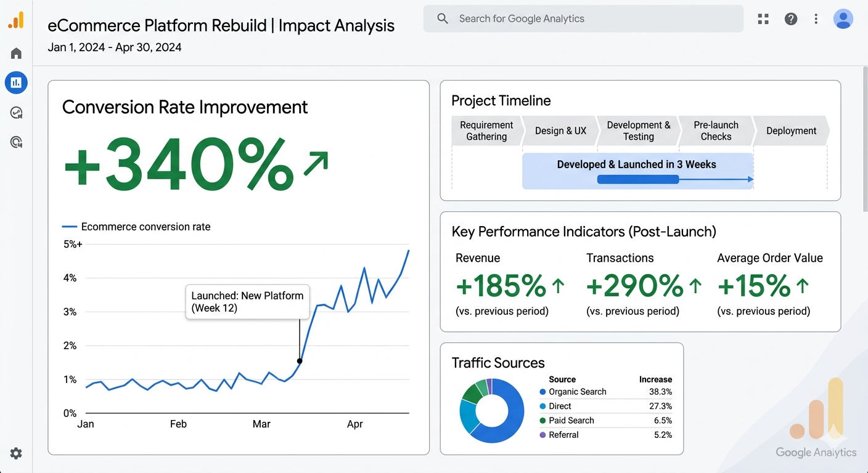The width and height of the screenshot is (868, 473).
Task: Select the Reports bar chart sidebar icon
Action: pyautogui.click(x=16, y=82)
